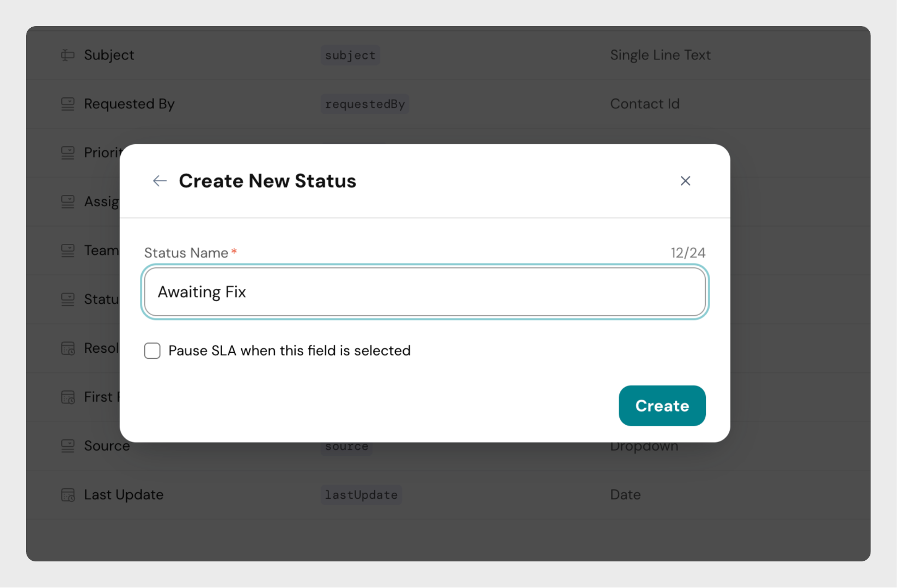Image resolution: width=897 pixels, height=588 pixels.
Task: Click the Pause SLA label text
Action: [x=289, y=351]
